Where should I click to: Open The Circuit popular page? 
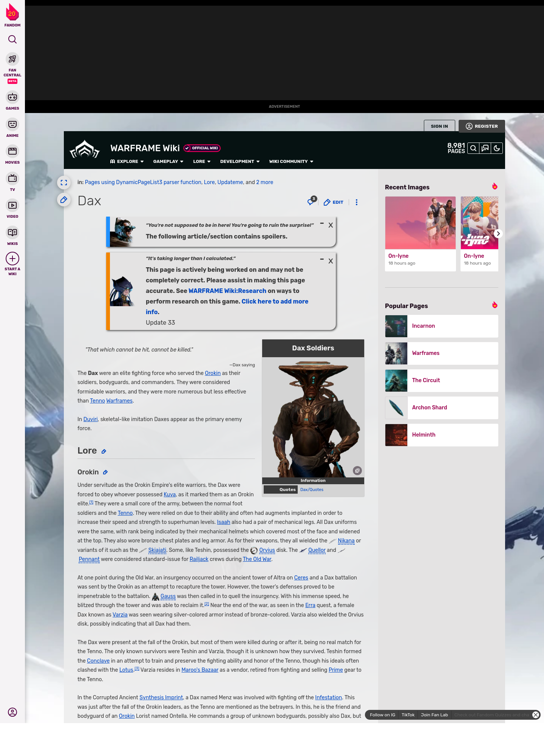click(442, 381)
